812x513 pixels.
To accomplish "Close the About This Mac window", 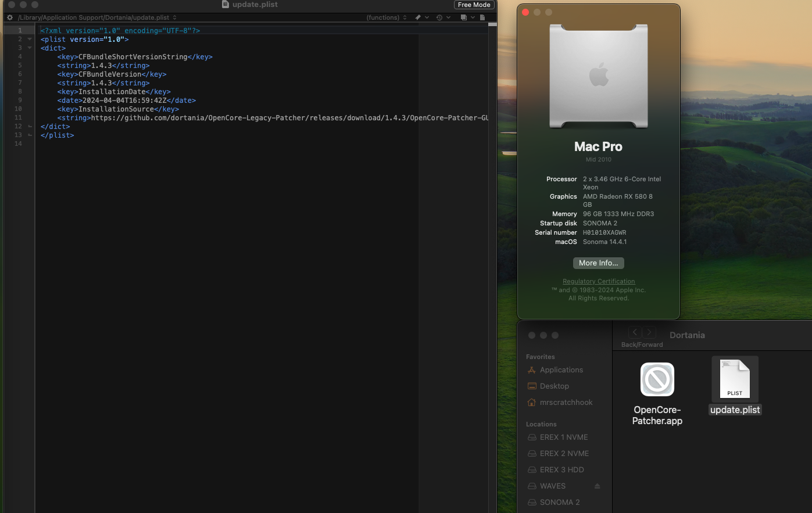I will tap(525, 12).
